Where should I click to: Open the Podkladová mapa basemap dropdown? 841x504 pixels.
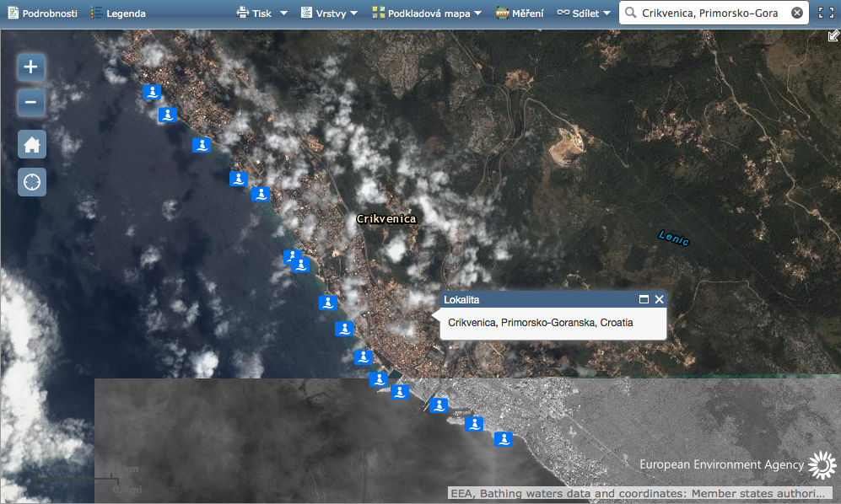(x=427, y=13)
